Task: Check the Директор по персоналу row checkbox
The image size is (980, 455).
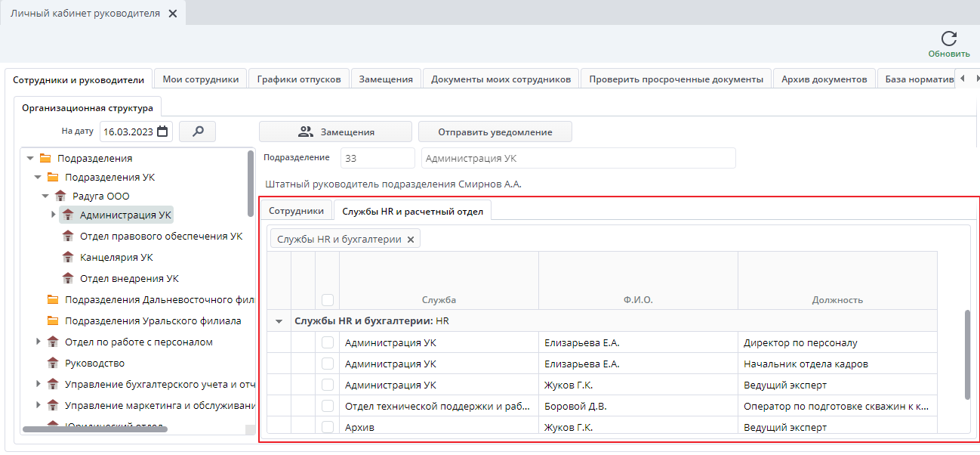Action: click(x=328, y=342)
